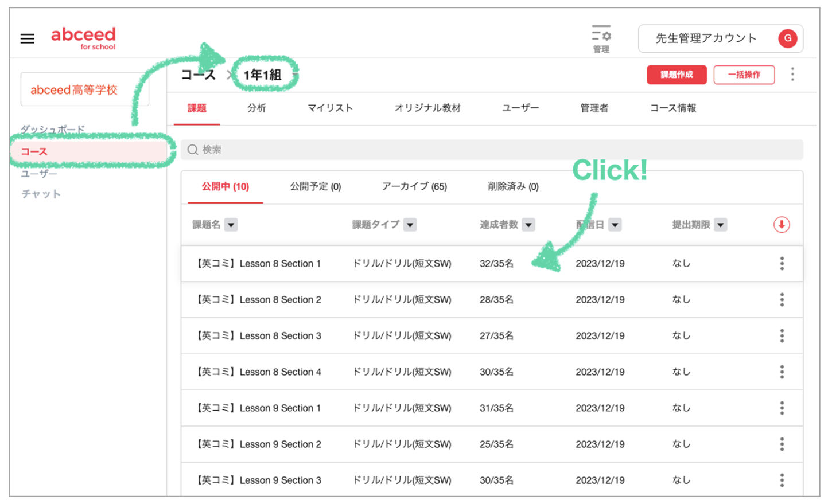Select コース in the sidebar
This screenshot has height=504, width=832.
(89, 151)
